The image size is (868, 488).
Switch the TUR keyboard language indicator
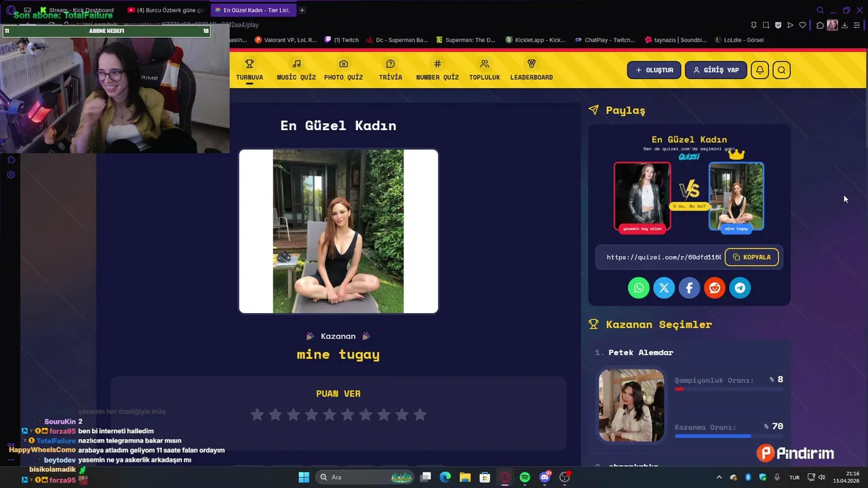(x=794, y=477)
